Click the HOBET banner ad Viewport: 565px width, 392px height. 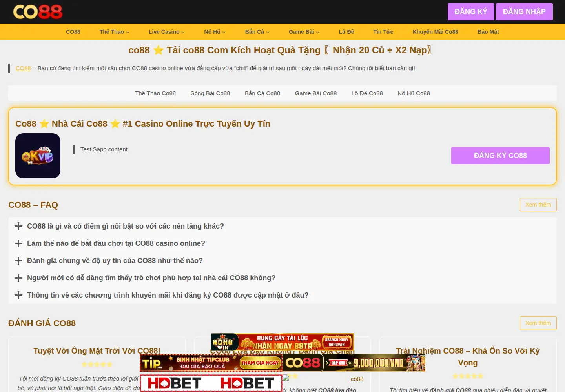pos(211,383)
